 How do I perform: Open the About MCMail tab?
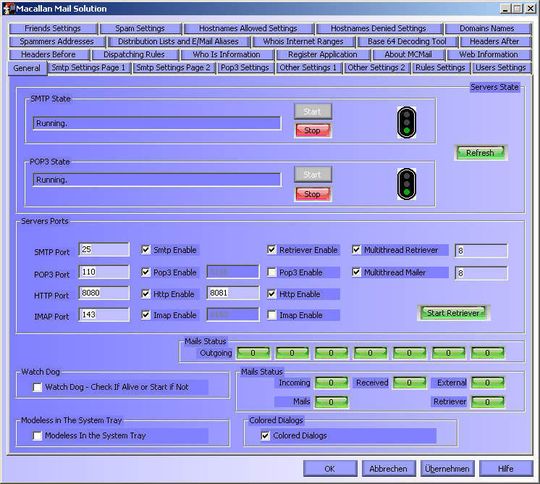click(408, 54)
